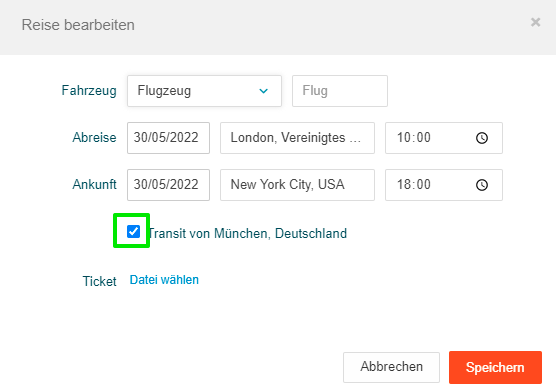Click the clock icon in Ankunft time field
Image resolution: width=556 pixels, height=391 pixels.
coord(482,185)
